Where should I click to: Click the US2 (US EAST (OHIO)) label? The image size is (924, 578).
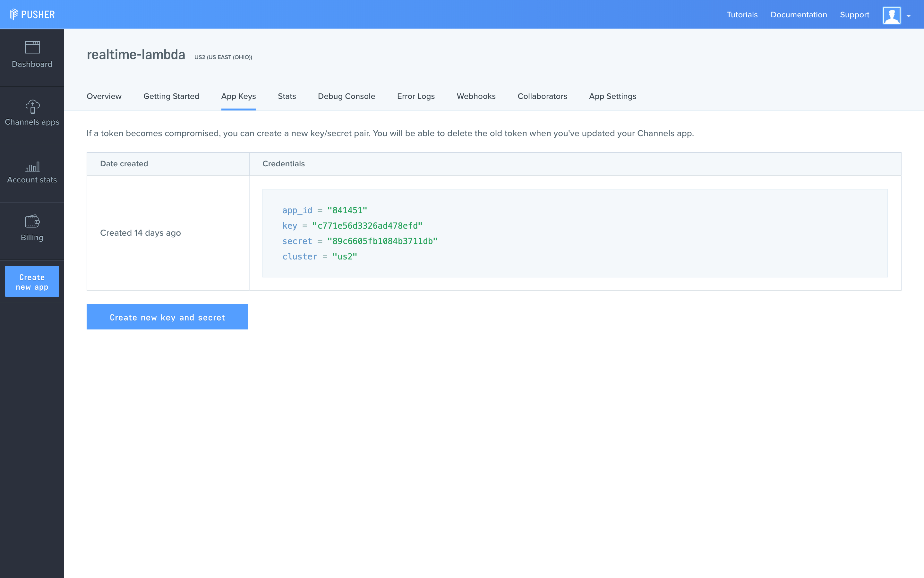[223, 57]
